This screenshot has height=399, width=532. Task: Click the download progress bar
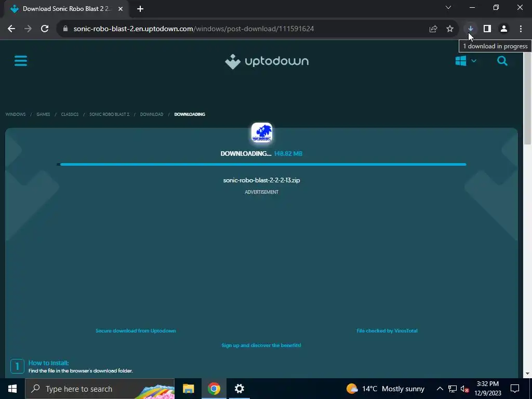tap(262, 165)
